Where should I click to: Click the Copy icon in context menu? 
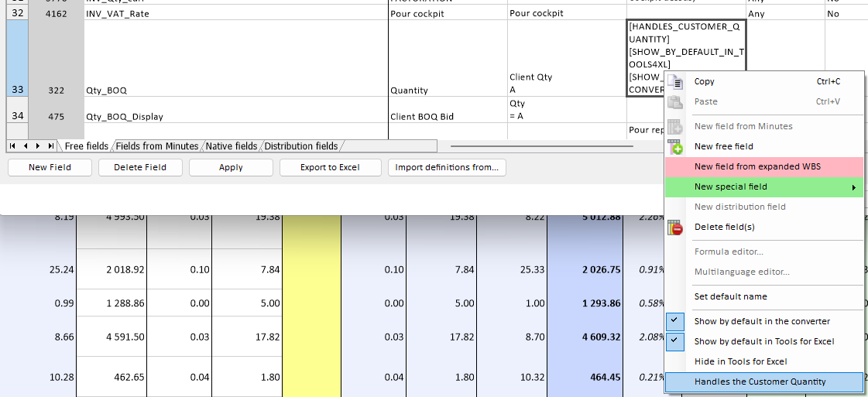[675, 82]
